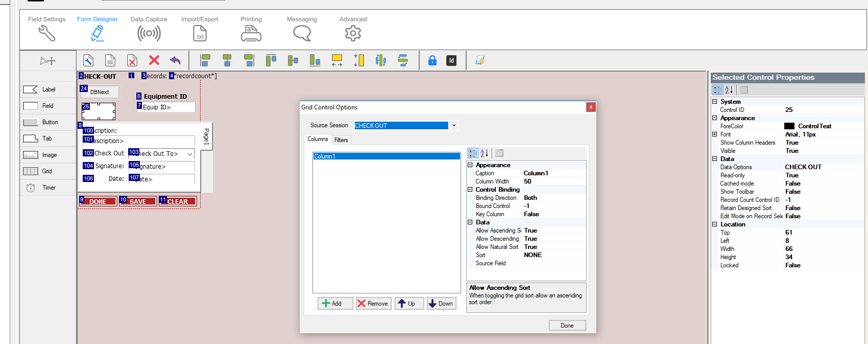
Task: Open the Field Settings wrench icon
Action: (x=46, y=34)
